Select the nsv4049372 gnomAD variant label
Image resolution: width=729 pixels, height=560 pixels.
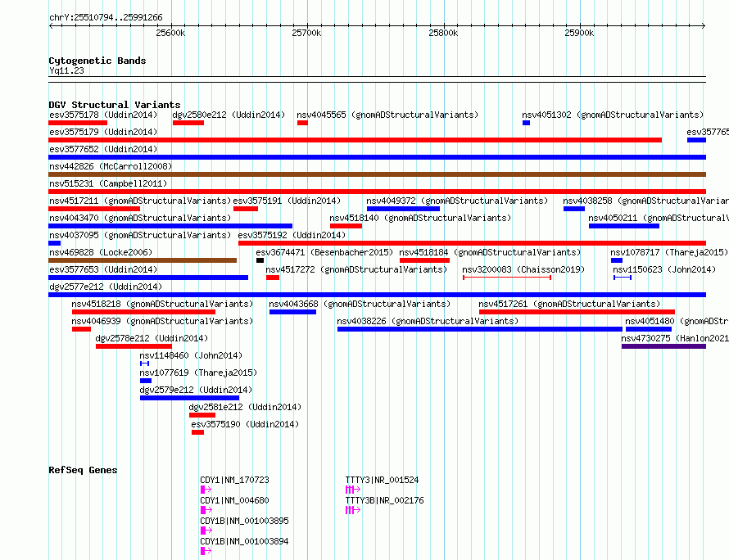pyautogui.click(x=458, y=201)
